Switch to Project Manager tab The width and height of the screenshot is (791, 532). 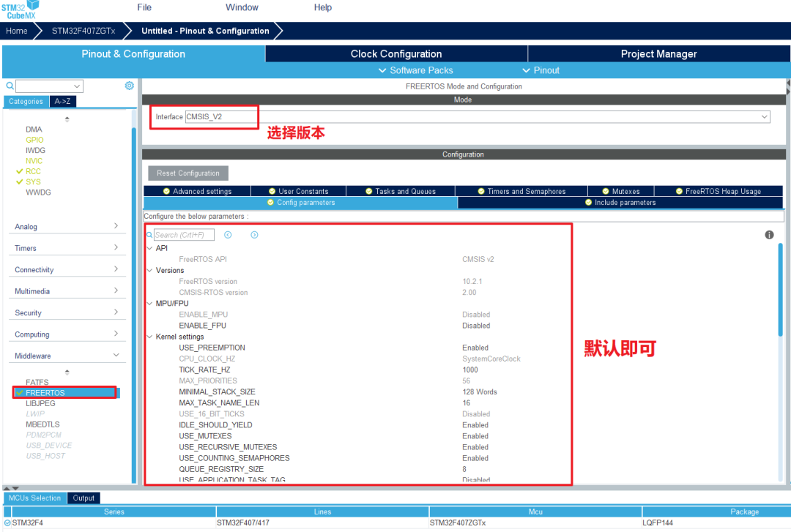point(659,54)
